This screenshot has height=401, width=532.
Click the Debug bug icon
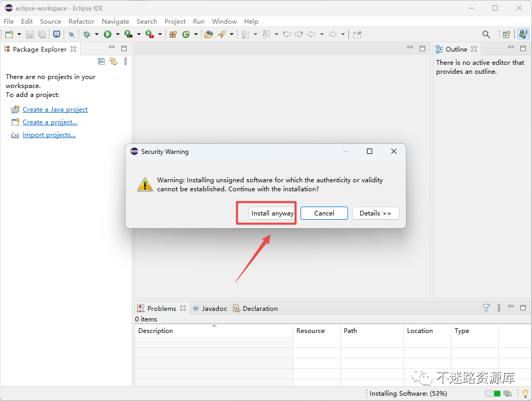tap(87, 34)
